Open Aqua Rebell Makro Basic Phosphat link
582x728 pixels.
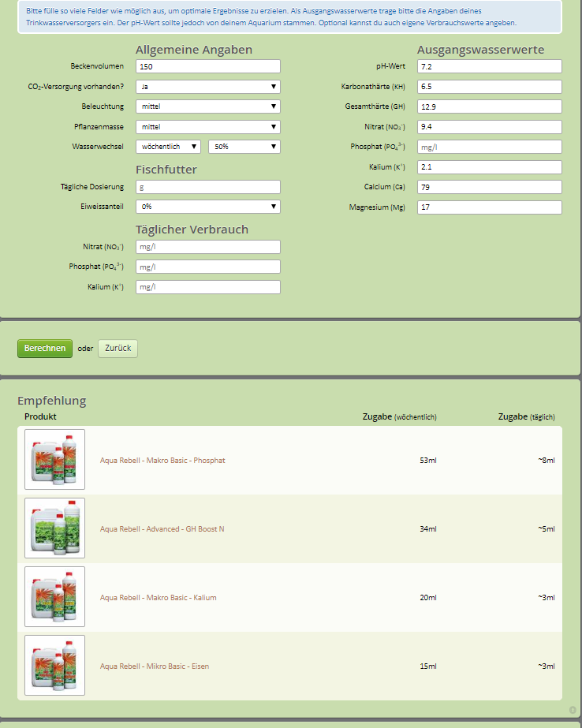pos(162,461)
